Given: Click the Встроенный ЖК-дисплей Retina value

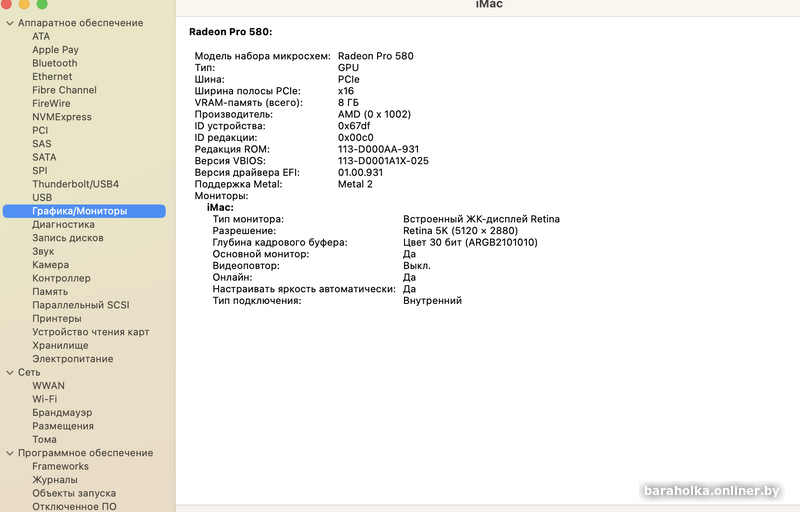Looking at the screenshot, I should 481,219.
